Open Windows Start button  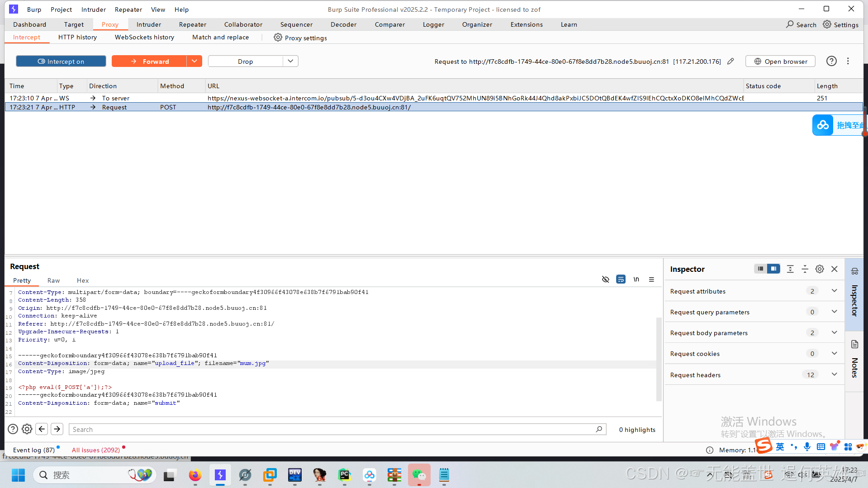[x=18, y=475]
